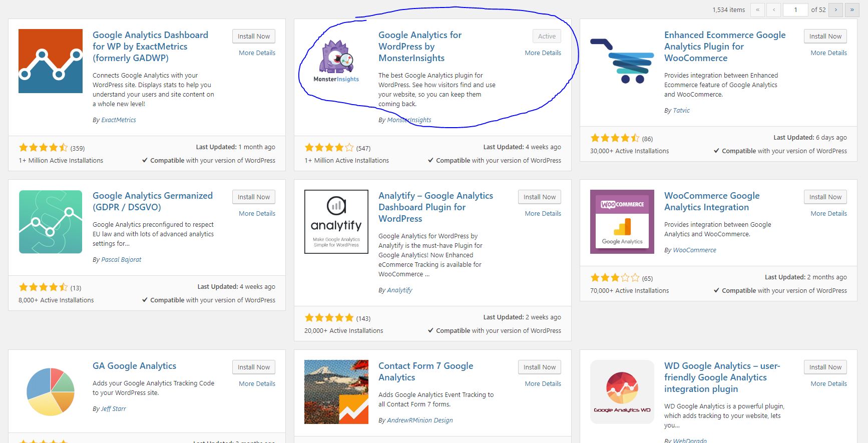Install Enhanced Ecommerce Google Analytics Plugin
This screenshot has height=443, width=868.
[x=825, y=36]
